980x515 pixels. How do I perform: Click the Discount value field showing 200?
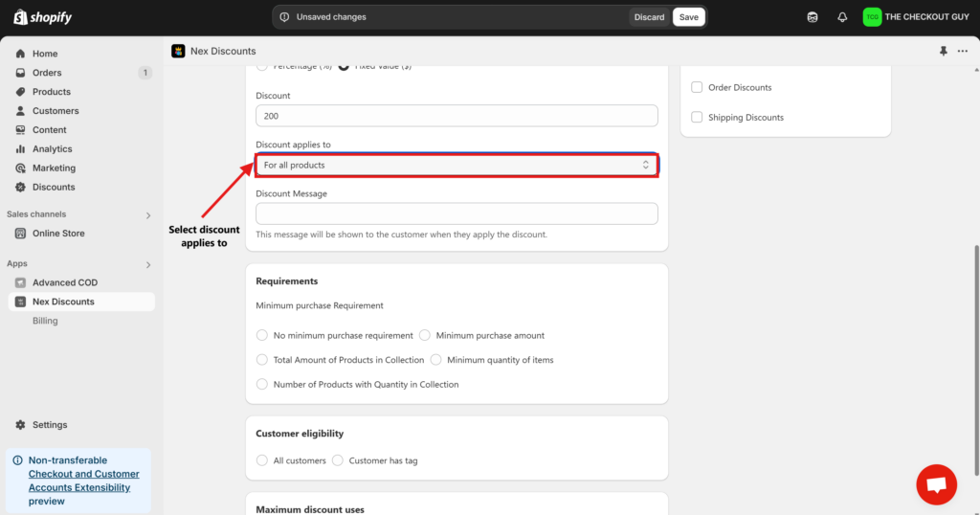click(x=457, y=116)
